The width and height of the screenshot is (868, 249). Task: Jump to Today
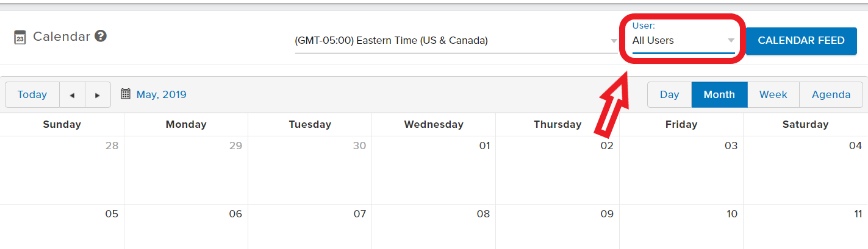[32, 95]
